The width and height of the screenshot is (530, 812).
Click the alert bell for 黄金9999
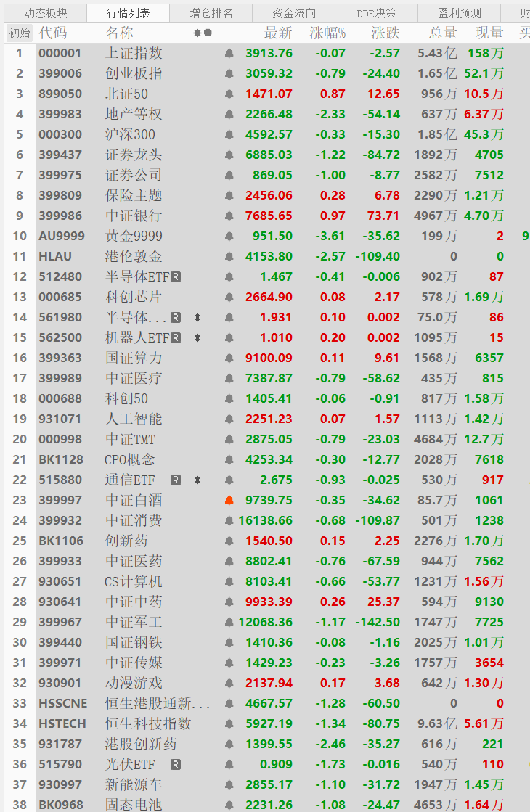pyautogui.click(x=229, y=236)
